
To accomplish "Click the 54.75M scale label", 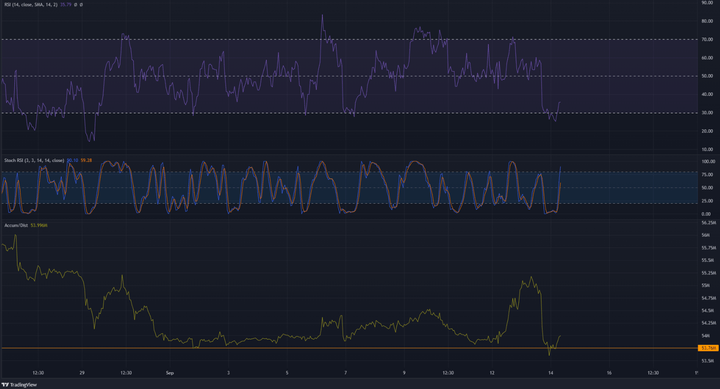I will [x=709, y=298].
